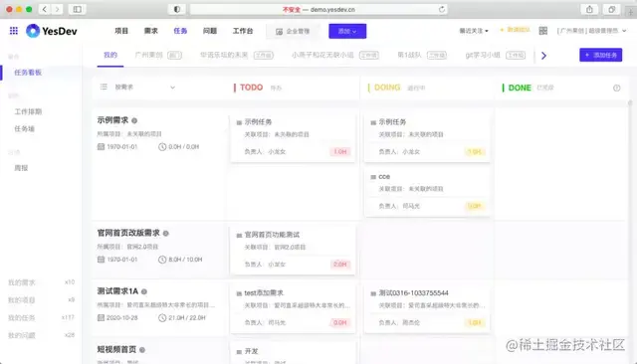The height and width of the screenshot is (364, 637).
Task: Click the info dot next to 示例需求
Action: click(x=134, y=120)
